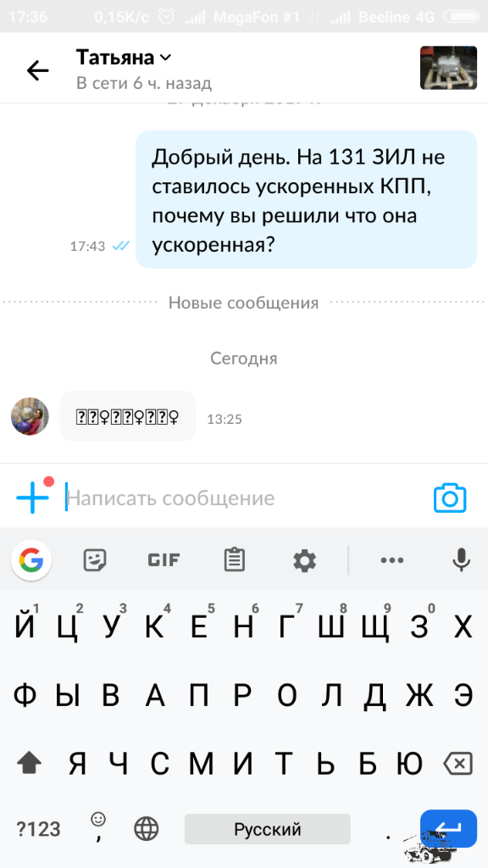Image resolution: width=488 pixels, height=868 pixels.
Task: Tap the Русский space bar
Action: click(x=267, y=829)
